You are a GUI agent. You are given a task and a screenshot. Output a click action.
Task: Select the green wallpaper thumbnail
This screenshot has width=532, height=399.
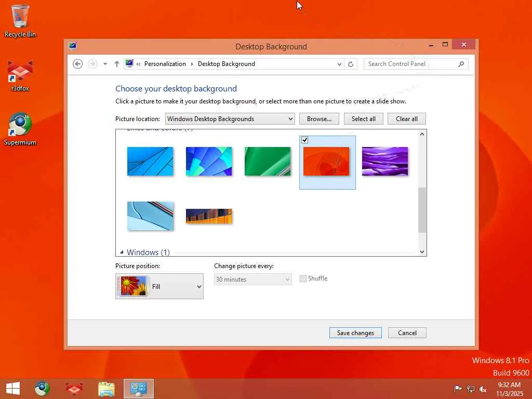pos(268,161)
